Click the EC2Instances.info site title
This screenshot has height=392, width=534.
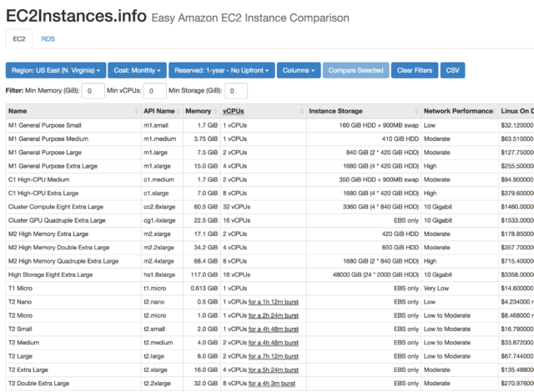(x=75, y=16)
